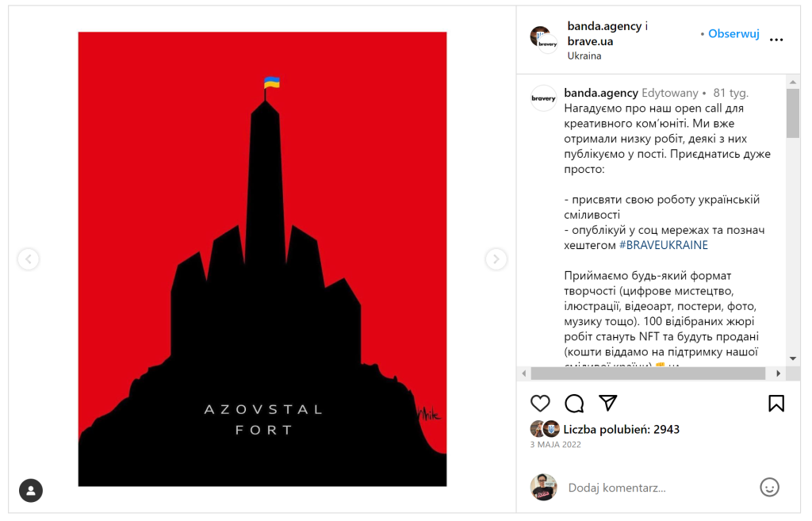
Task: Click horizontal scrollbar right arrow
Action: point(778,373)
